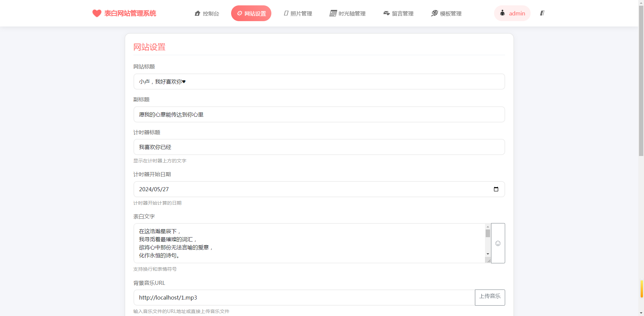This screenshot has width=644, height=316.
Task: Click the 网站设置 gear icon
Action: 239,13
